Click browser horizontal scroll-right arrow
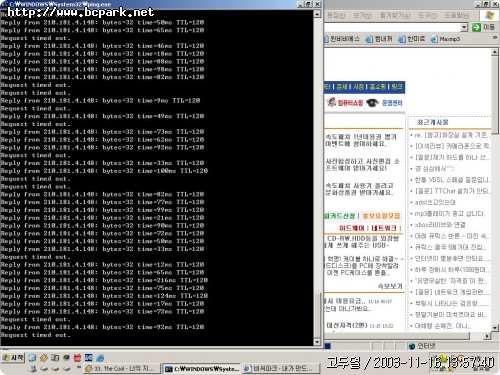This screenshot has height=375, width=500. [x=487, y=336]
